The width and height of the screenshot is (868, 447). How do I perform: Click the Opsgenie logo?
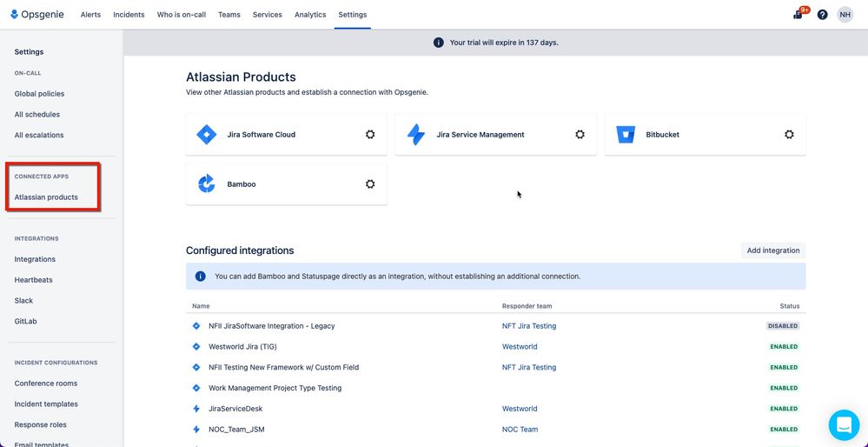37,15
